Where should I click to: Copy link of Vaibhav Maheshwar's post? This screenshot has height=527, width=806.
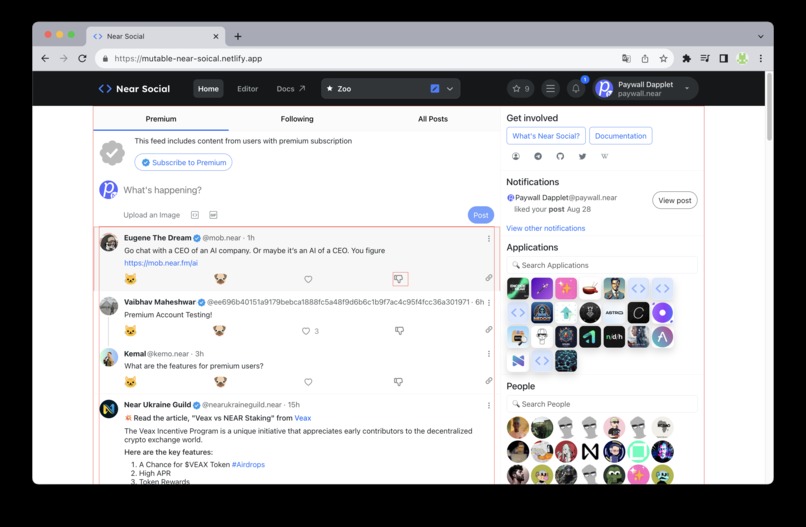pos(488,330)
